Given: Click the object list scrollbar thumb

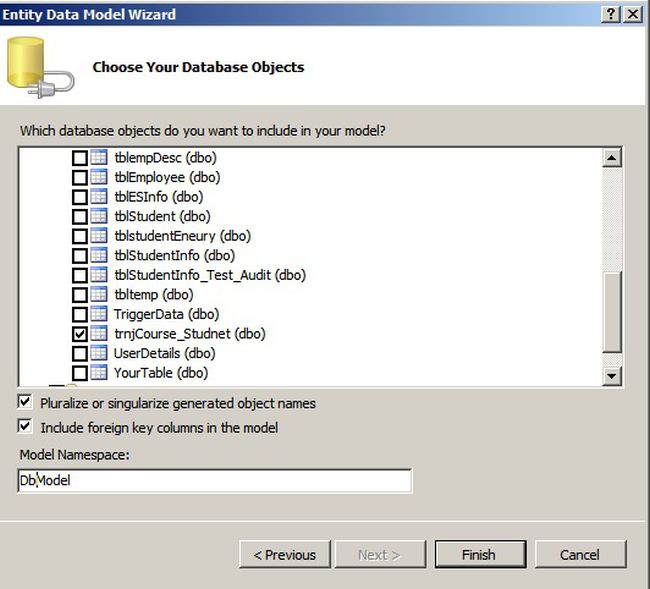Looking at the screenshot, I should click(612, 312).
